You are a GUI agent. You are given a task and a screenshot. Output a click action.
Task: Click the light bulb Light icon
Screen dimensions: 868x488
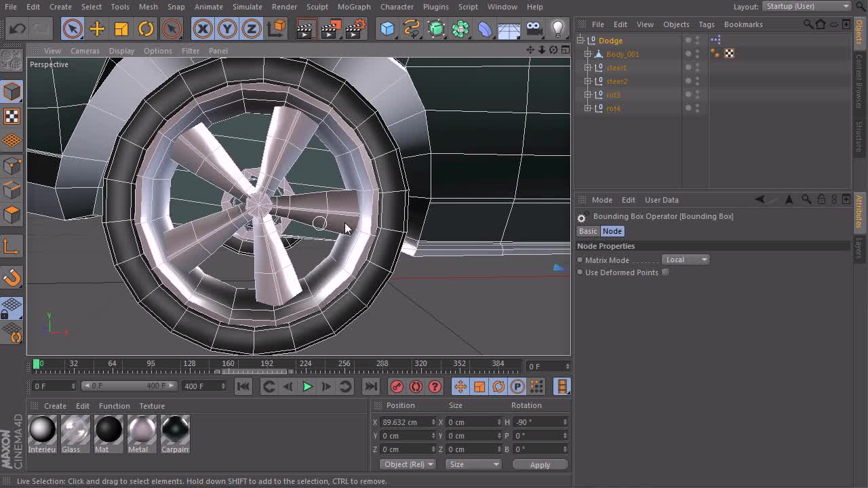tap(557, 28)
